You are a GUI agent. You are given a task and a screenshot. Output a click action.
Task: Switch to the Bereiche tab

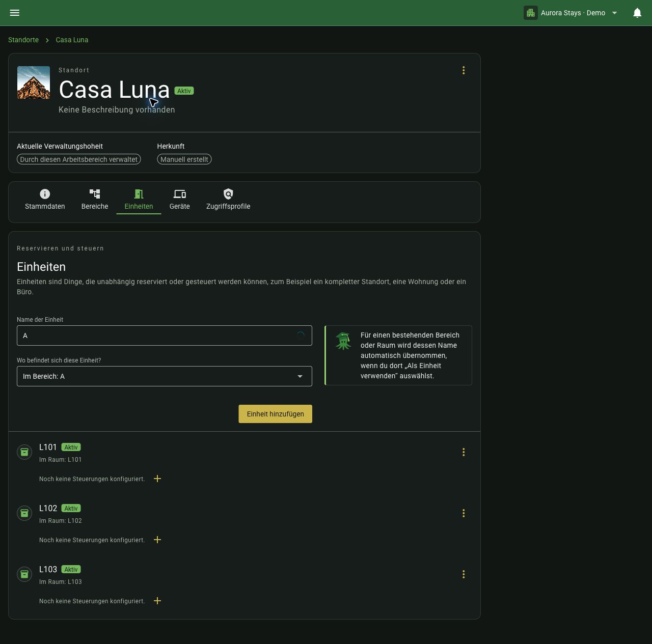tap(95, 200)
